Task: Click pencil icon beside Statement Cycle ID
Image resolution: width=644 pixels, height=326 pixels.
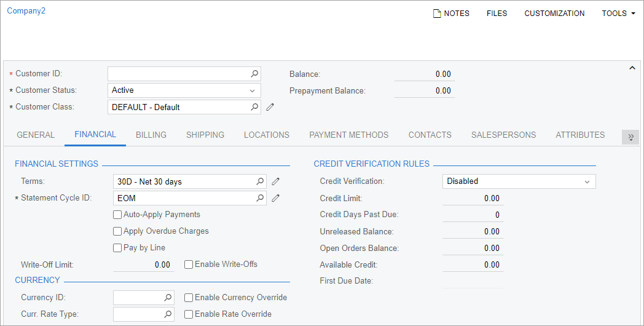Action: 276,198
